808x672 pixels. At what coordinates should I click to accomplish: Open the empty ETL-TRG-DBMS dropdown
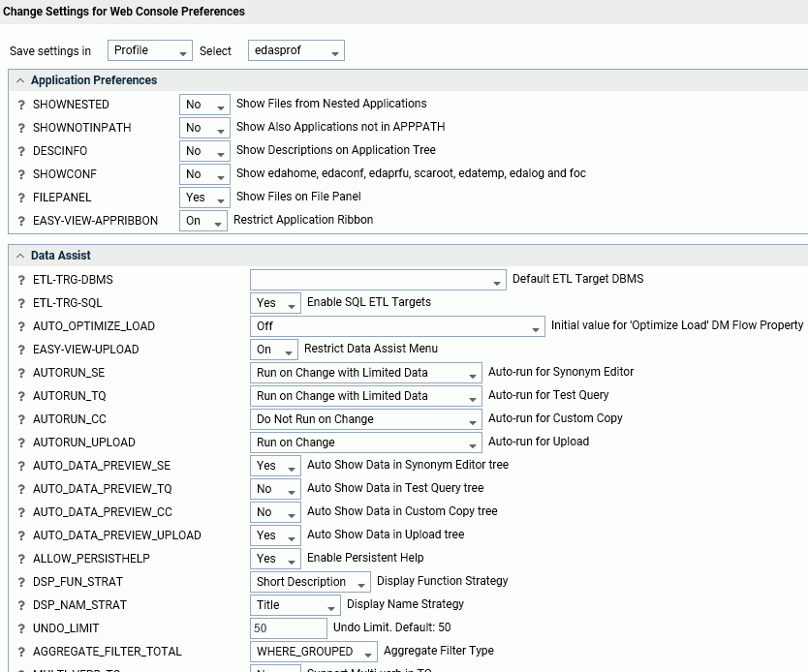click(x=378, y=280)
